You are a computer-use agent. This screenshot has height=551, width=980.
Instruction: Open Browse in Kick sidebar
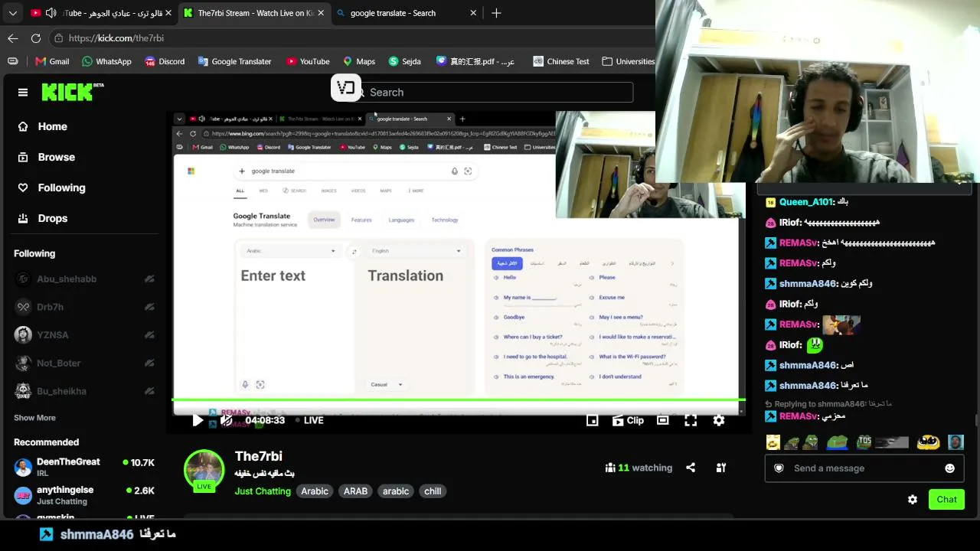coord(47,157)
